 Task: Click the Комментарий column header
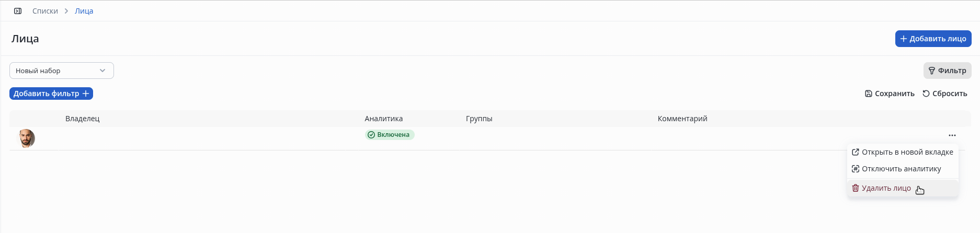(682, 119)
